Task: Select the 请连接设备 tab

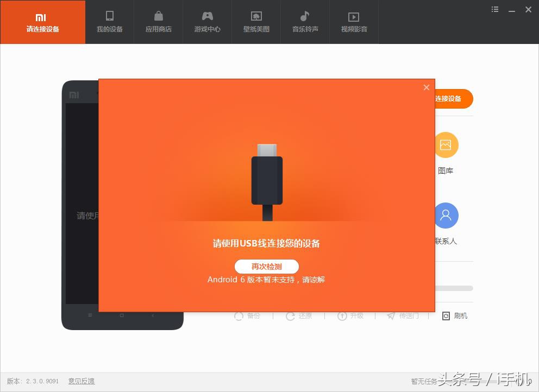Action: pyautogui.click(x=42, y=22)
